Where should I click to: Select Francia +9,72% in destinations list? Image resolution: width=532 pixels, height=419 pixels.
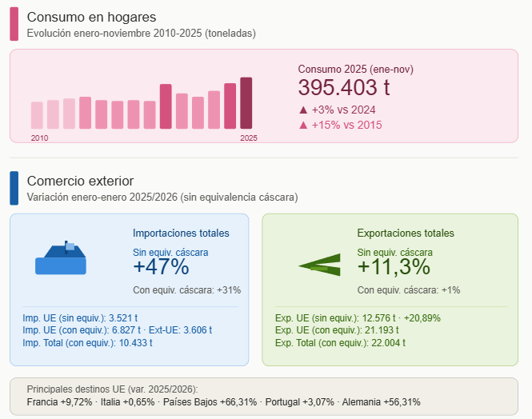point(58,401)
